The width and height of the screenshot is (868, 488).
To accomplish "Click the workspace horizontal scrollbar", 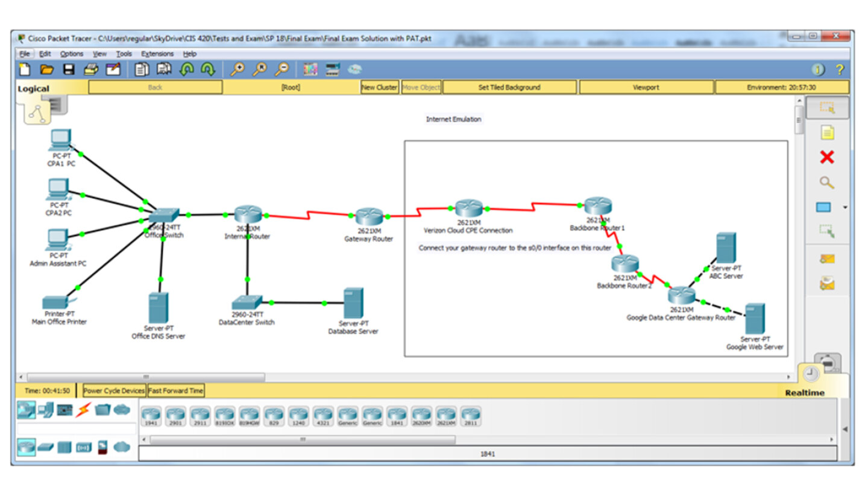I will 146,377.
